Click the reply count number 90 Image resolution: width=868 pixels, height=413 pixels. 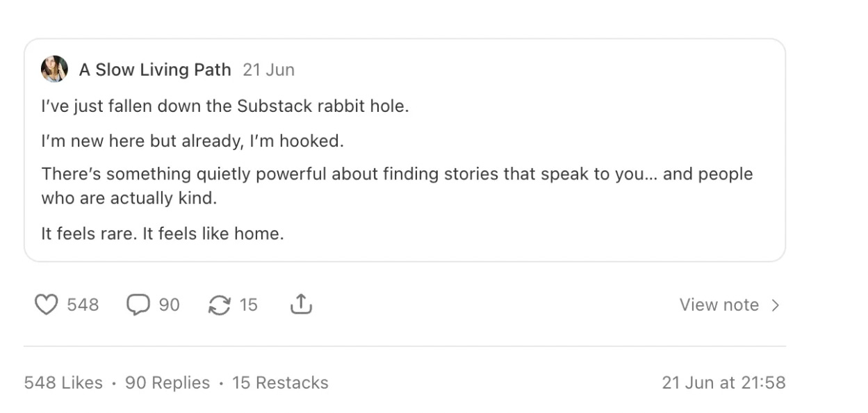(170, 305)
